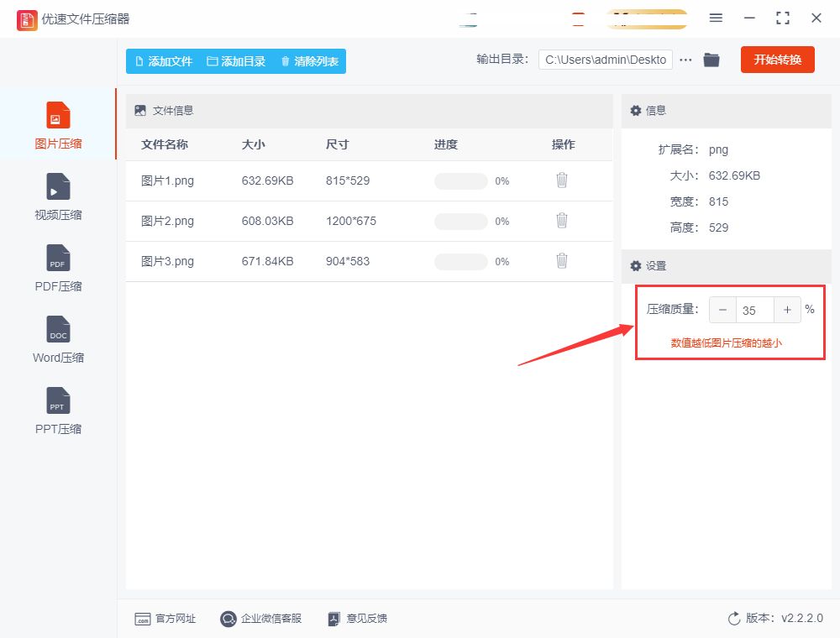Open the hamburger menu in title bar
Viewport: 840px width, 638px height.
716,18
